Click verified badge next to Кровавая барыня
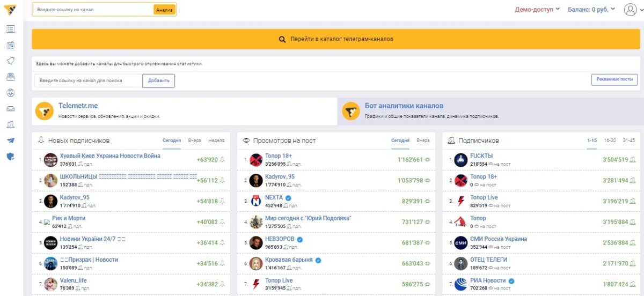This screenshot has height=296, width=644. [318, 260]
